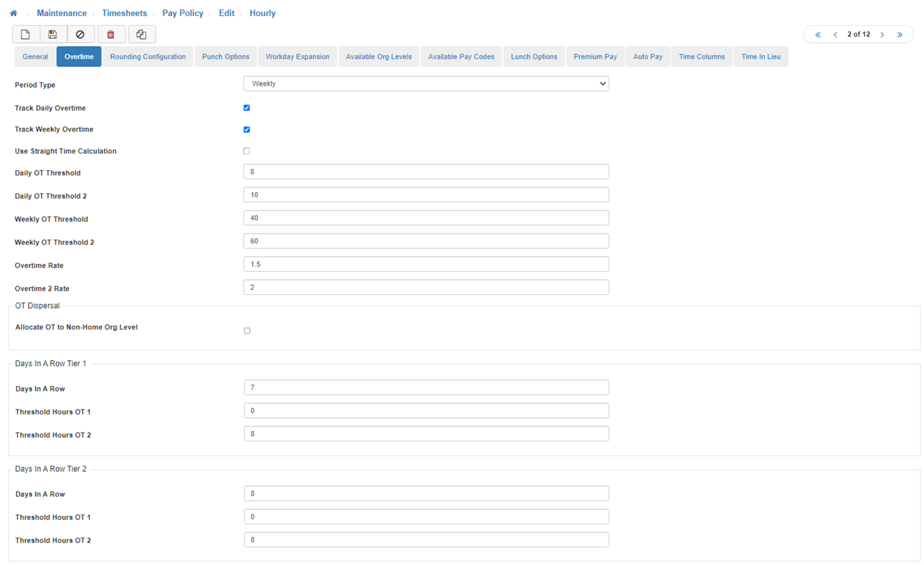Click the save floppy disk icon

53,35
